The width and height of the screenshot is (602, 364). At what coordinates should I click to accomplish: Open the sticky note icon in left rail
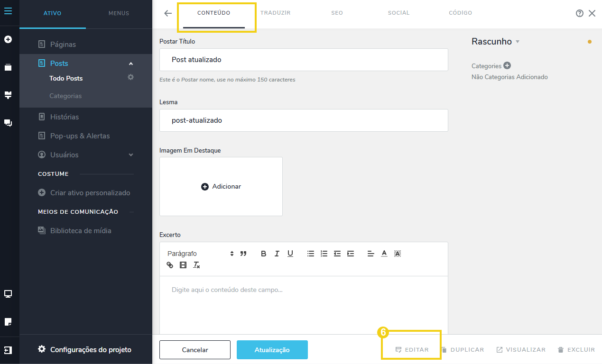(x=8, y=322)
